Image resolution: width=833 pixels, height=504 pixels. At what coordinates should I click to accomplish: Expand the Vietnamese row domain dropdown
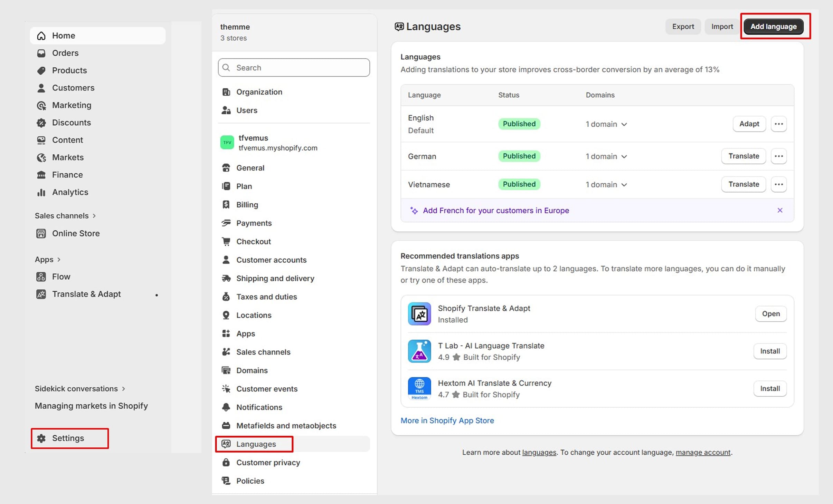(x=606, y=185)
